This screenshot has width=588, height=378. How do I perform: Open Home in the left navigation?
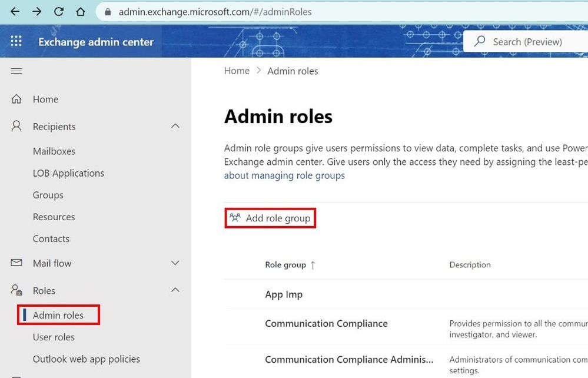click(x=45, y=100)
